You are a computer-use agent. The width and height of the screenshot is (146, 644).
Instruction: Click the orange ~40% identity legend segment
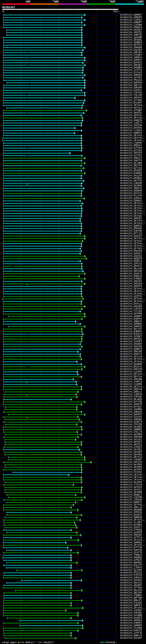click(45, 4)
